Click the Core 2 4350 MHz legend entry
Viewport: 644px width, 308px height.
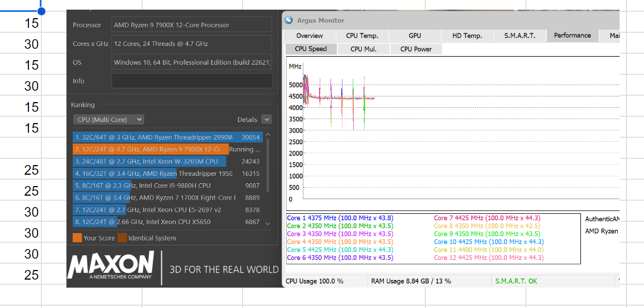340,226
